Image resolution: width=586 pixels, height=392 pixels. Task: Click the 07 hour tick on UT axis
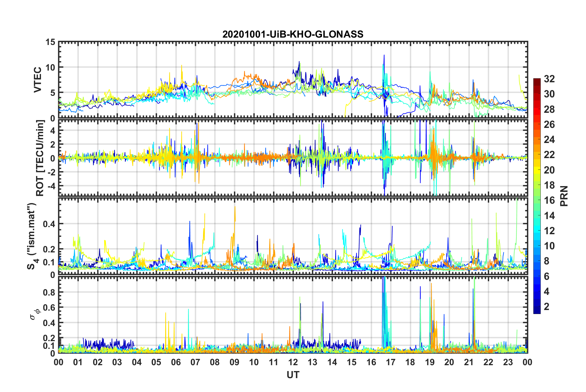pos(195,362)
